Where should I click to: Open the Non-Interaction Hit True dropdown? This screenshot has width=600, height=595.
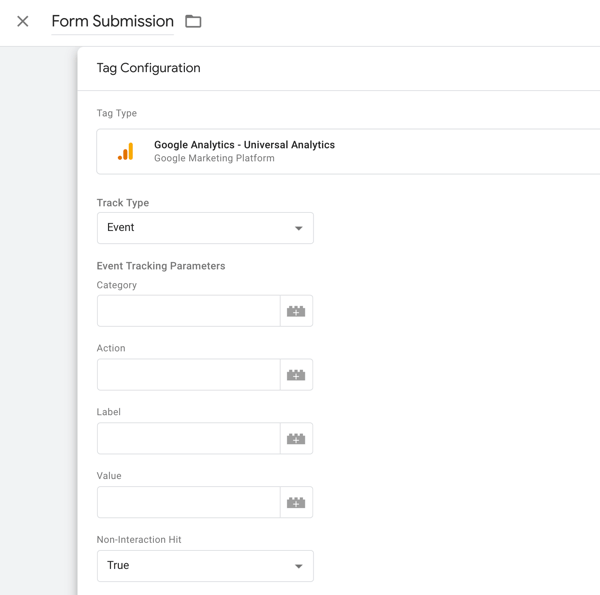click(205, 566)
